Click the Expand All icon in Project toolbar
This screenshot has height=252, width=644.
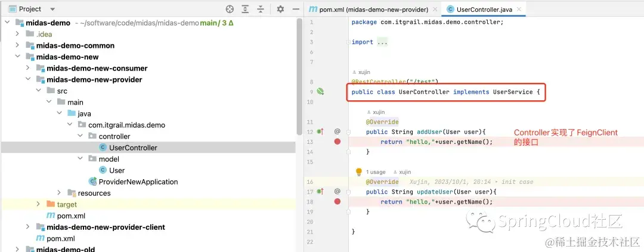click(x=245, y=9)
